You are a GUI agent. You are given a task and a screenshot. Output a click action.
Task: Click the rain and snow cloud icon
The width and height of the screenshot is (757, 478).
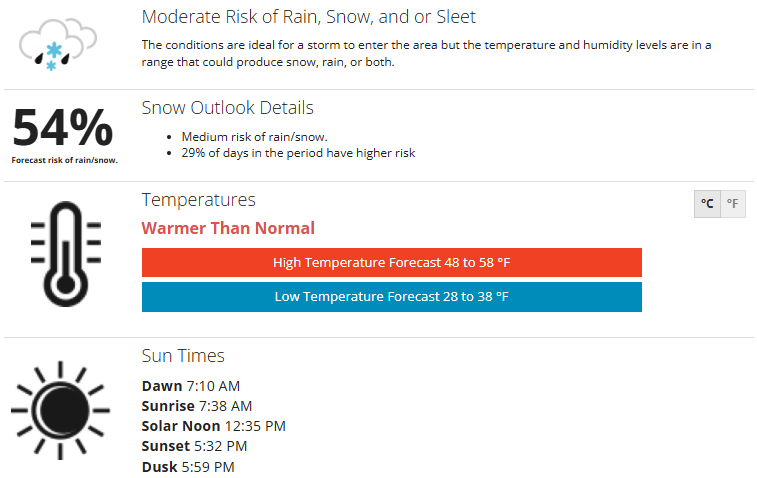59,43
